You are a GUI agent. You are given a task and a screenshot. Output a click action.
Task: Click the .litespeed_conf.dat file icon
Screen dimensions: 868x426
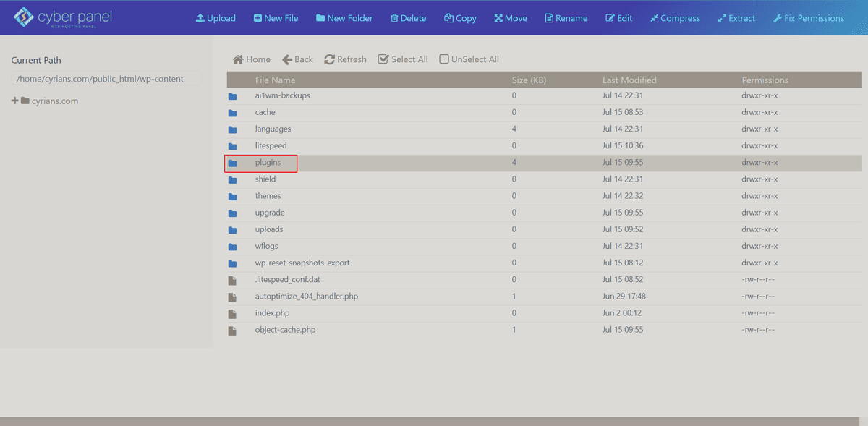(232, 280)
